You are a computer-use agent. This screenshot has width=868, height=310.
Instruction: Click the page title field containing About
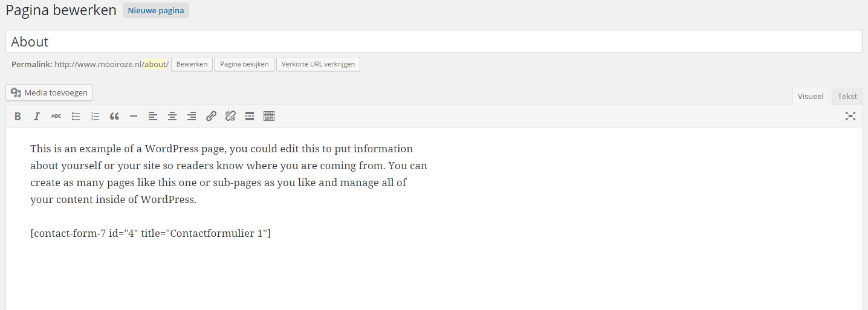[x=434, y=42]
